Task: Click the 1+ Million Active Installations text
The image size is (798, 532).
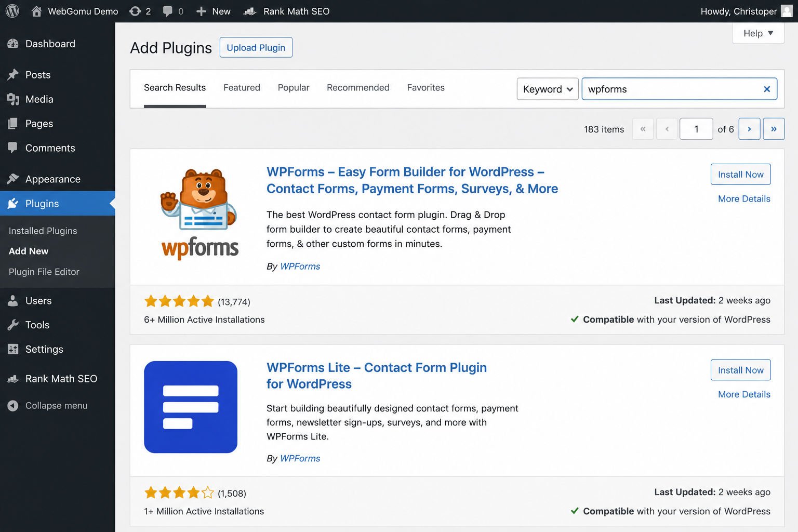Action: pyautogui.click(x=204, y=511)
